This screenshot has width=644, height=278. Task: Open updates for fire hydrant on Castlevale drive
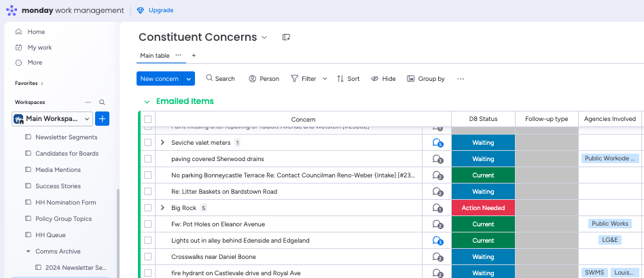(437, 273)
